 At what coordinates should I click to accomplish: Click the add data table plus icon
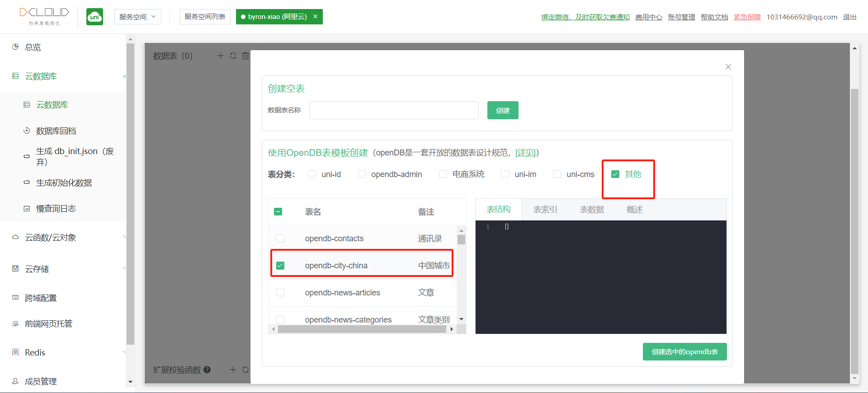point(221,56)
